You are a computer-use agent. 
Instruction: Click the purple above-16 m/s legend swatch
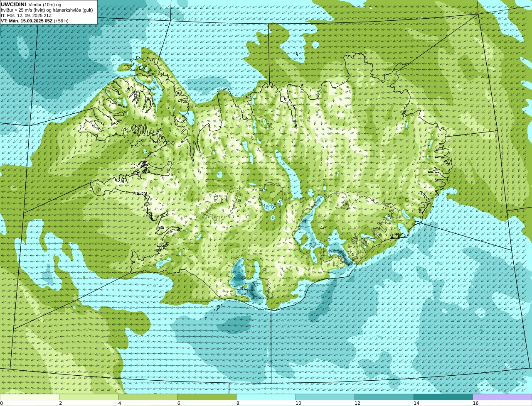pyautogui.click(x=502, y=397)
